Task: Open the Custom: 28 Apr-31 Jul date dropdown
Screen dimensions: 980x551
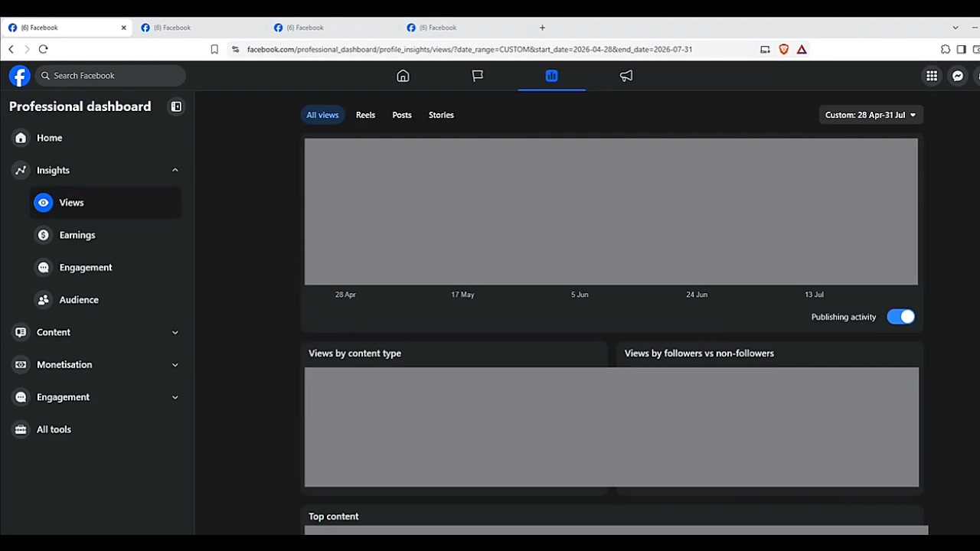Action: tap(871, 115)
